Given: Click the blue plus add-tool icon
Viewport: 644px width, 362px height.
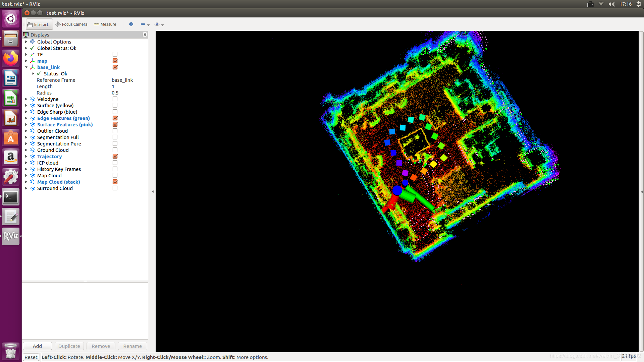Looking at the screenshot, I should tap(131, 24).
